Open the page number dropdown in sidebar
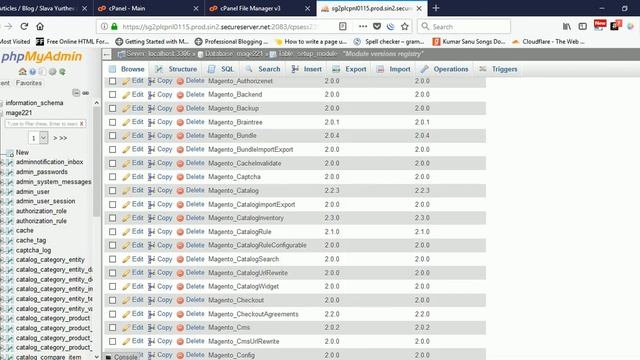Image resolution: width=640 pixels, height=360 pixels. 38,138
